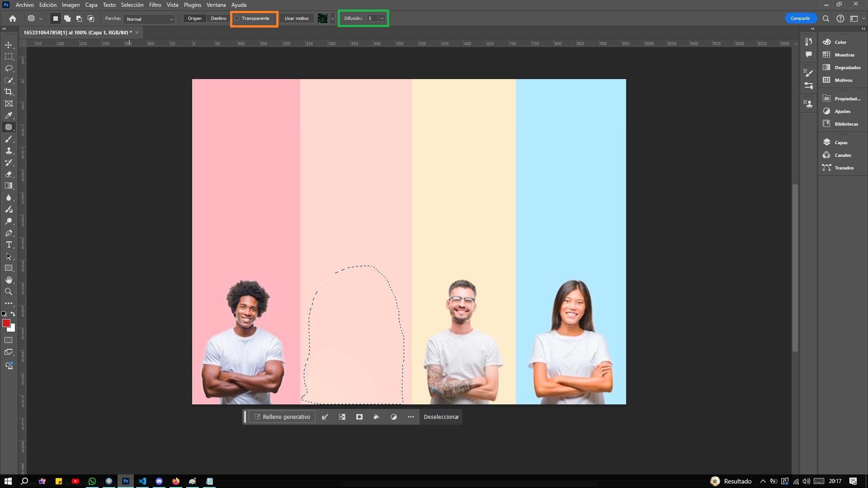Set patch mode to Origen
868x488 pixels.
pyautogui.click(x=195, y=19)
